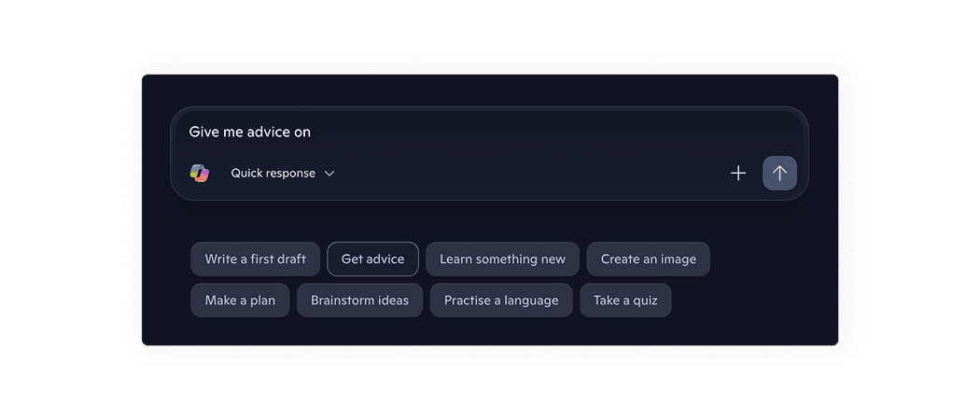Image resolution: width=980 pixels, height=420 pixels.
Task: Choose the 'Get advice' suggestion chip
Action: pyautogui.click(x=372, y=259)
